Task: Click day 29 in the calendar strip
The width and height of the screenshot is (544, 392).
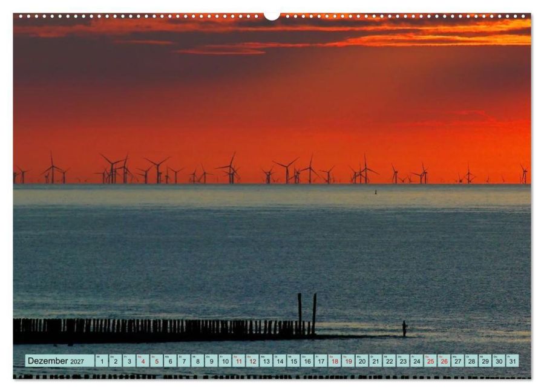Action: pos(485,361)
